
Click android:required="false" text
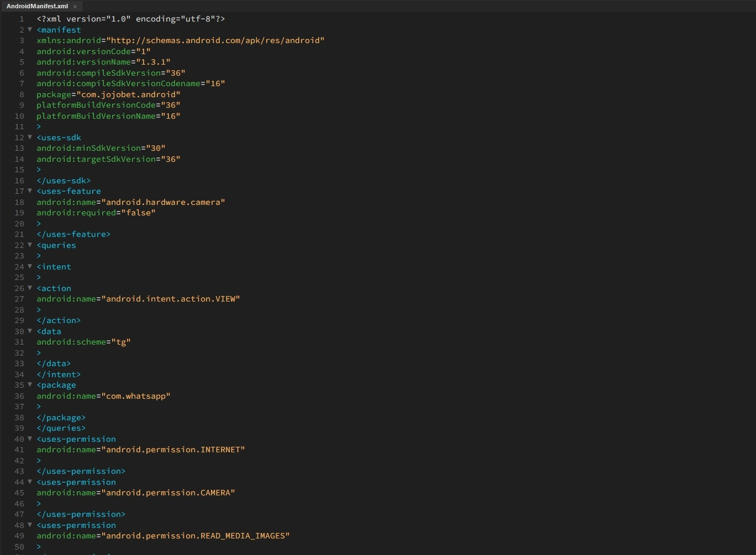point(96,213)
